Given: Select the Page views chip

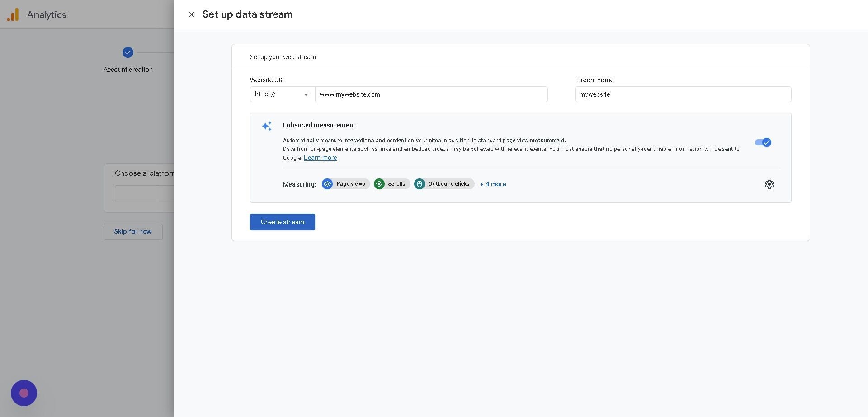Looking at the screenshot, I should click(x=351, y=184).
